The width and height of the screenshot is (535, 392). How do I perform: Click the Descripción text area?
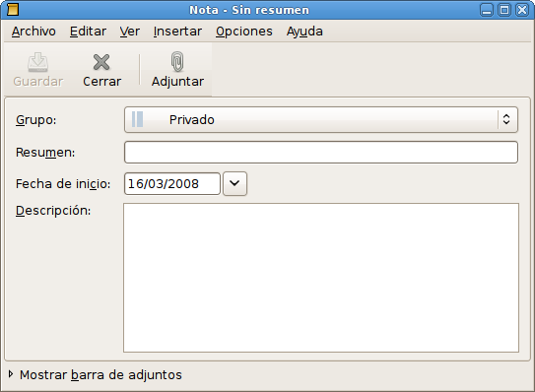point(321,278)
